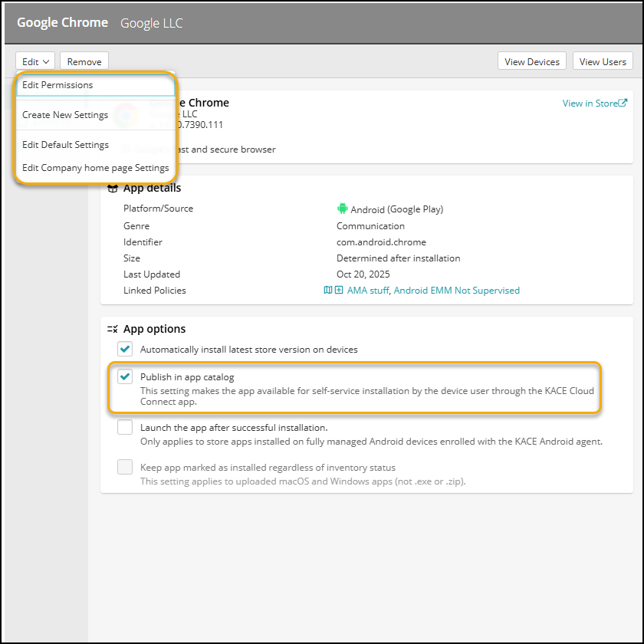Click the View Users button
Viewport: 644px width, 644px height.
(603, 62)
